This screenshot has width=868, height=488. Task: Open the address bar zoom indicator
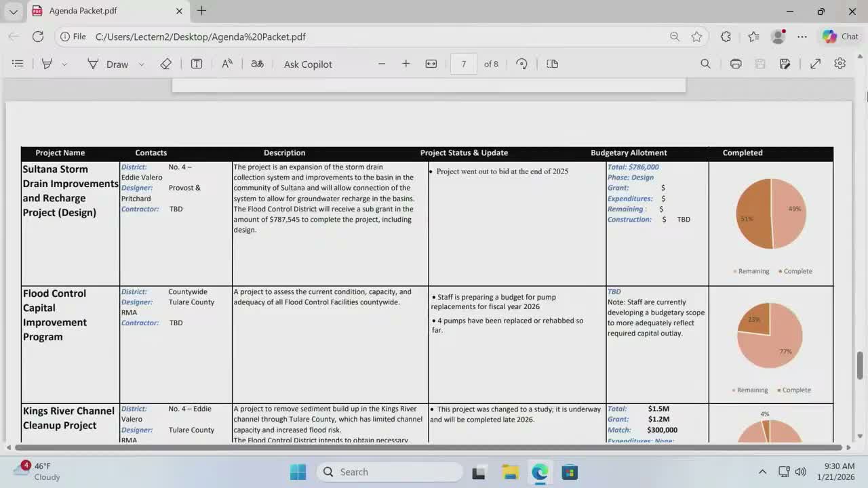pyautogui.click(x=675, y=37)
